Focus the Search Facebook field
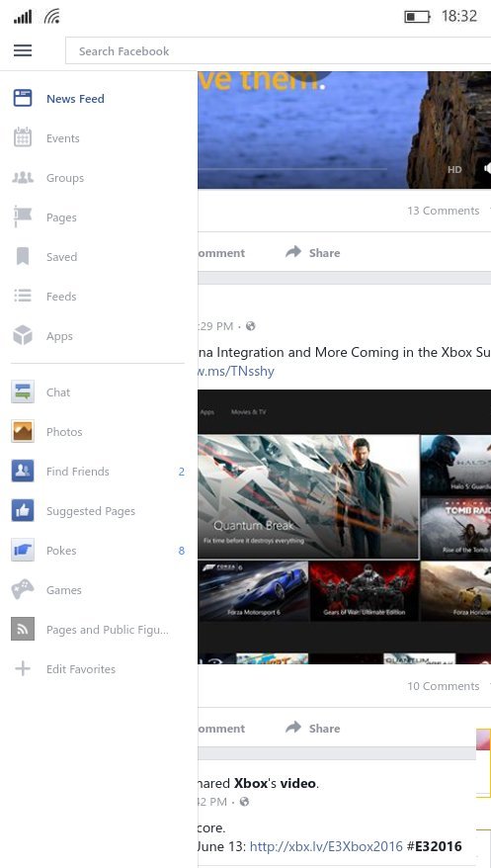Viewport: 491px width, 868px height. click(279, 51)
